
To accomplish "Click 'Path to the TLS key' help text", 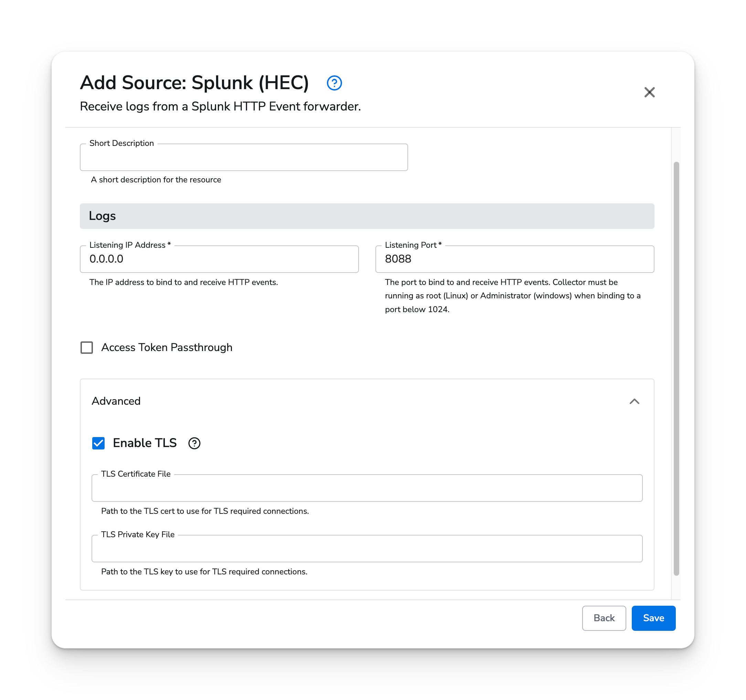I will point(204,572).
